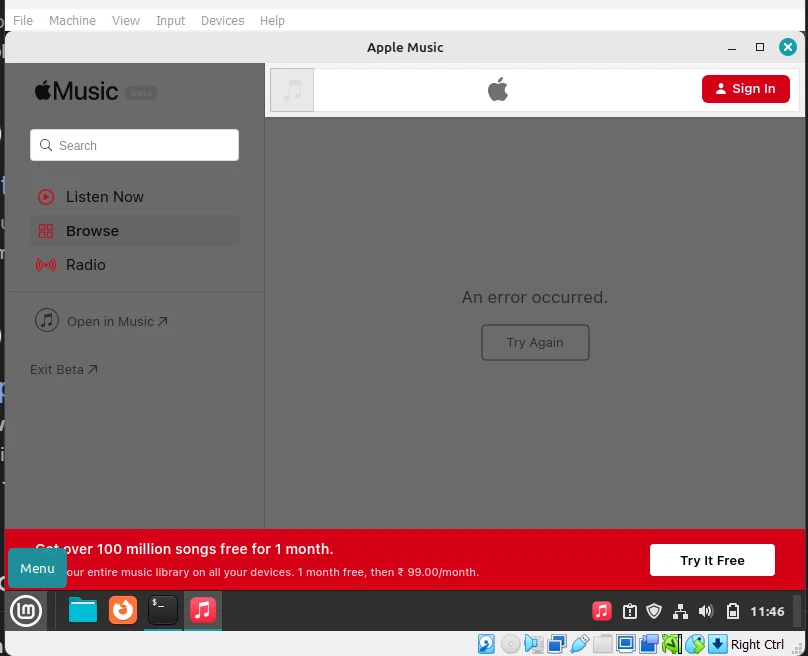Click the VirtualBox optical disc icon
The width and height of the screenshot is (808, 656).
(x=511, y=644)
